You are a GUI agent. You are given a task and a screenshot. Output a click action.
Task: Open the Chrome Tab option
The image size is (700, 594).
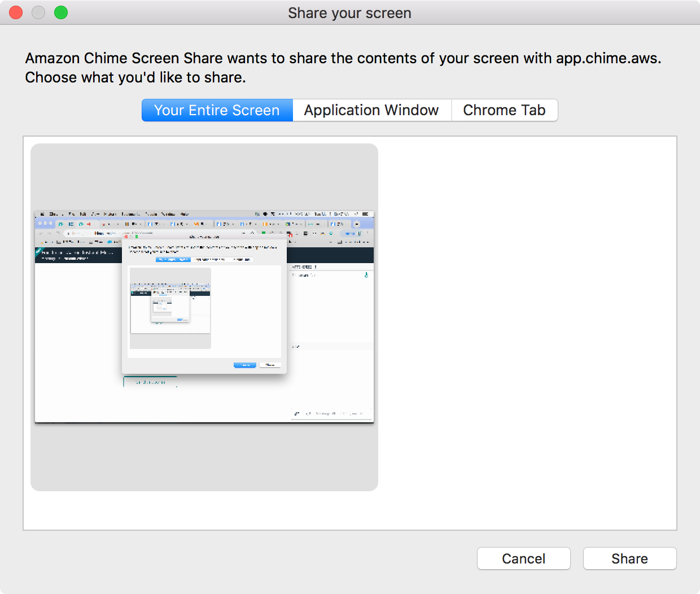[x=504, y=110]
